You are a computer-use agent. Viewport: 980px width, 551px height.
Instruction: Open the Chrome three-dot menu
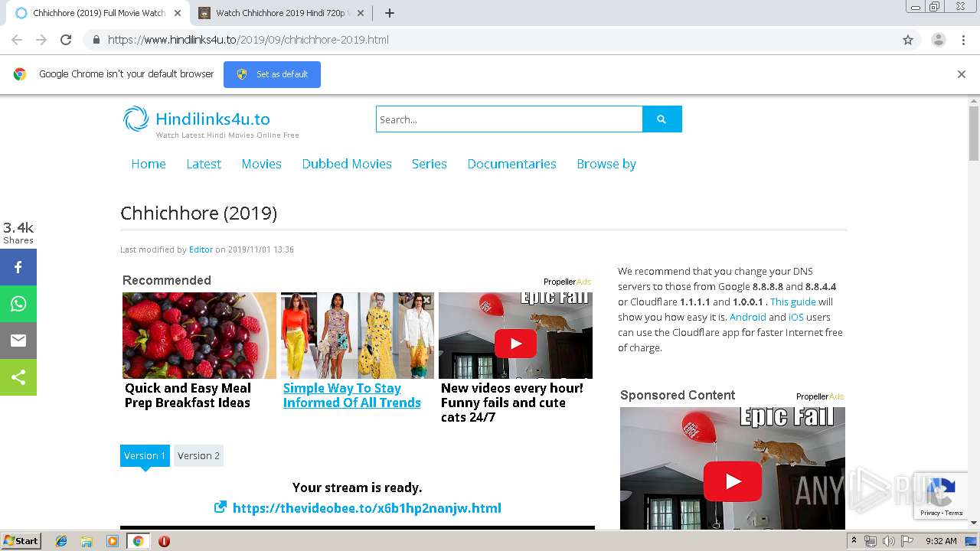pos(963,40)
